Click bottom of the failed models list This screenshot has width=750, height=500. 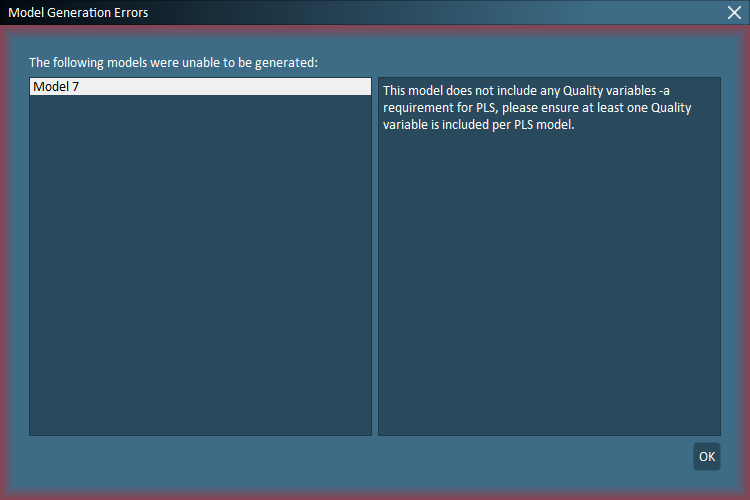tap(200, 420)
